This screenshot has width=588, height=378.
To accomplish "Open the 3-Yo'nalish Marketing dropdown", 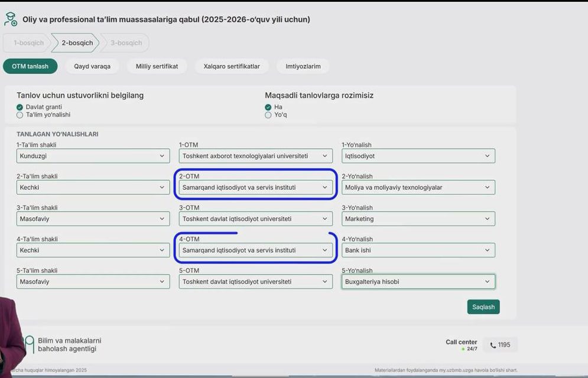I will 418,219.
